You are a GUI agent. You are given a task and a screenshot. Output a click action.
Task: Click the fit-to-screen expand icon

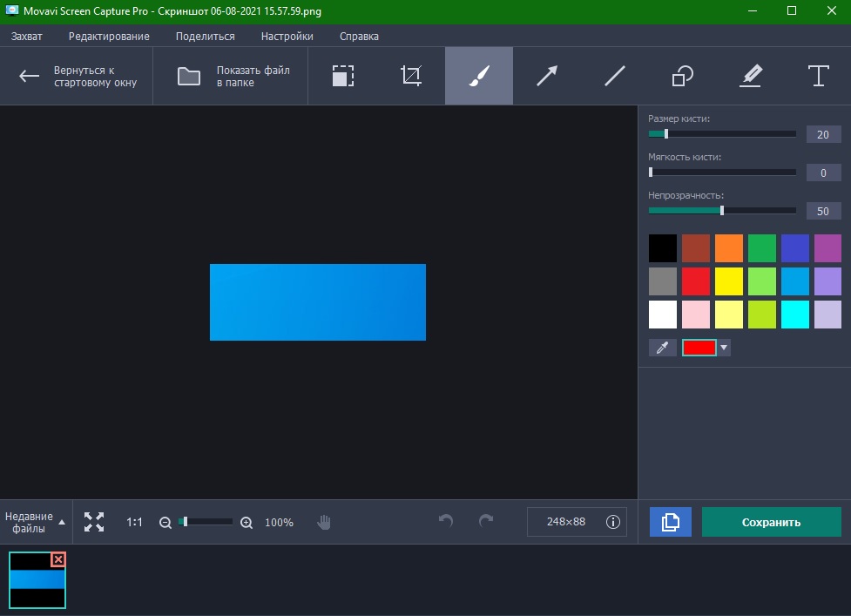94,522
